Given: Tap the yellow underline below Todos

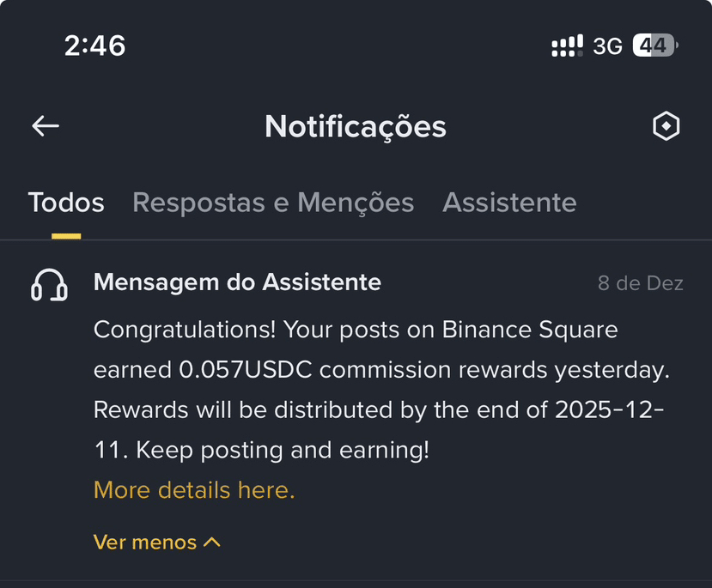Looking at the screenshot, I should (x=66, y=235).
